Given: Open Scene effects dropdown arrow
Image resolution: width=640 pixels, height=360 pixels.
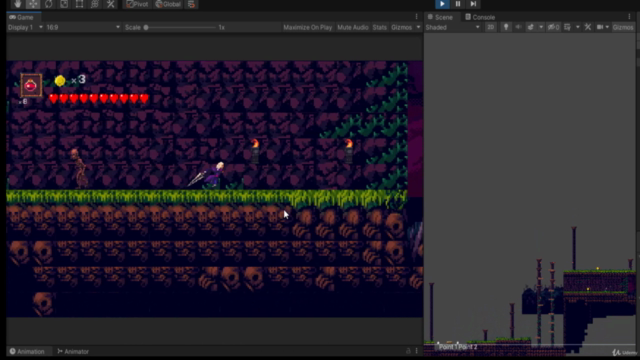Looking at the screenshot, I should (541, 27).
